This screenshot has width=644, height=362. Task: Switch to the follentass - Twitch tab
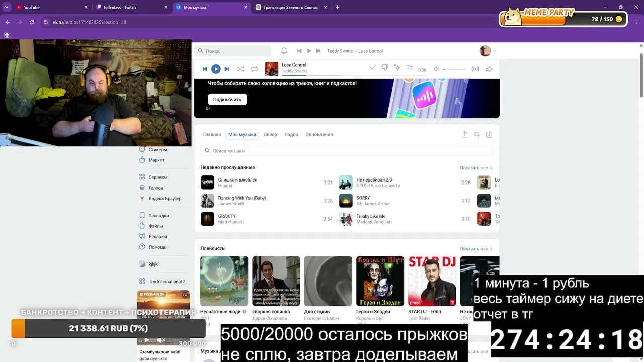(132, 7)
